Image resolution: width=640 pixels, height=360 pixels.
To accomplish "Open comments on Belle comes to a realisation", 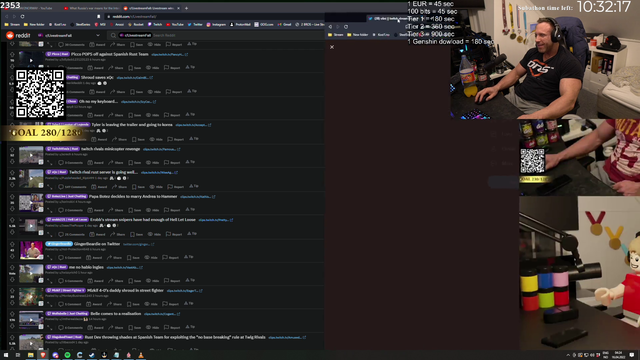I will [x=70, y=327].
